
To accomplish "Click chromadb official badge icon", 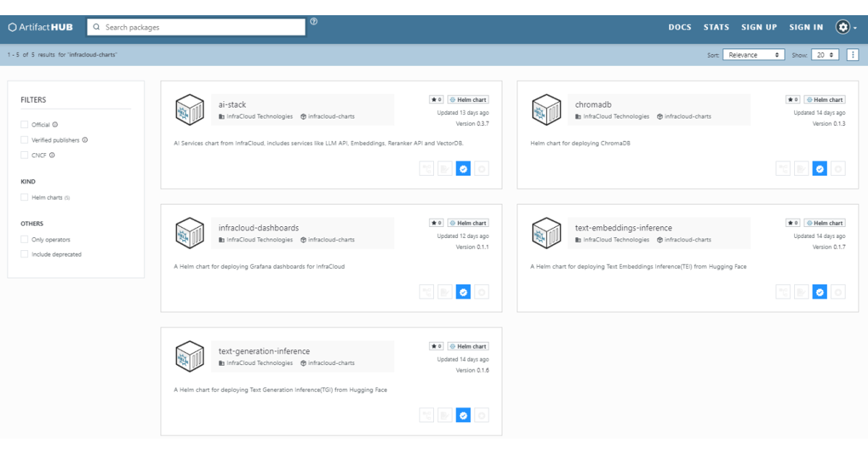I will (x=838, y=168).
